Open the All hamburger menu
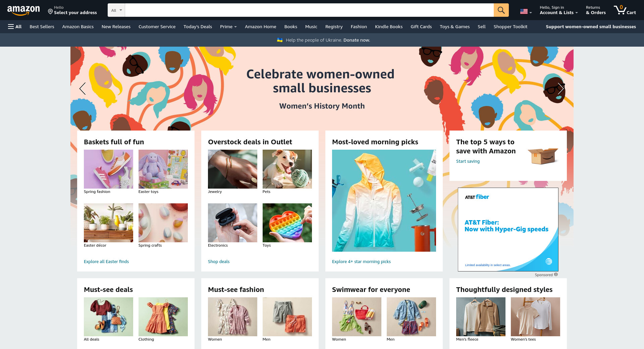Viewport: 644px width, 349px height. click(x=15, y=27)
